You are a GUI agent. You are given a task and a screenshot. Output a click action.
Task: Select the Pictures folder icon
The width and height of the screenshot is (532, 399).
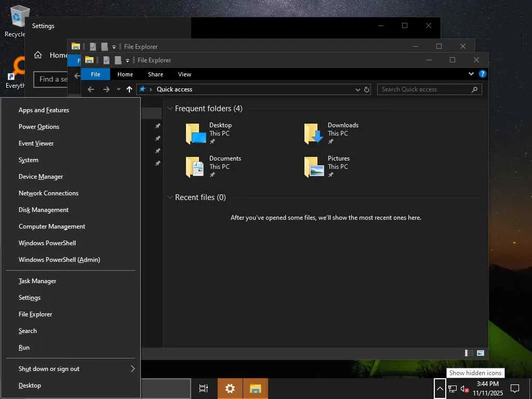point(313,167)
